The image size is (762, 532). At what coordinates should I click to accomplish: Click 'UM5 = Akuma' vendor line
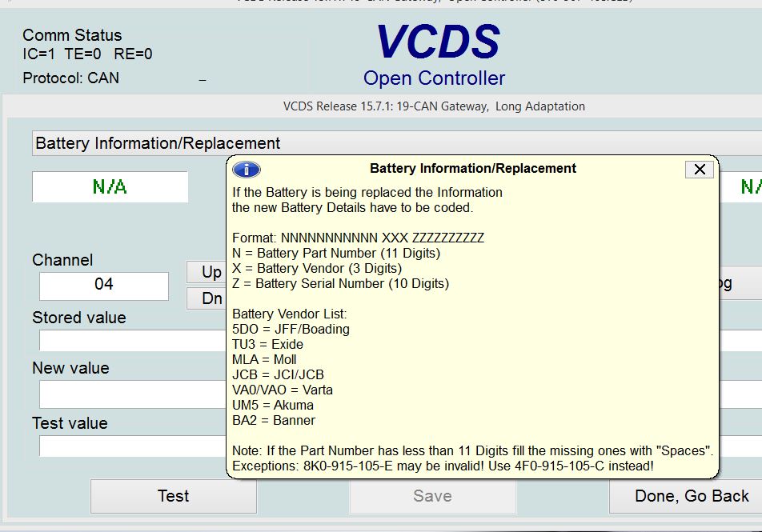click(x=273, y=405)
